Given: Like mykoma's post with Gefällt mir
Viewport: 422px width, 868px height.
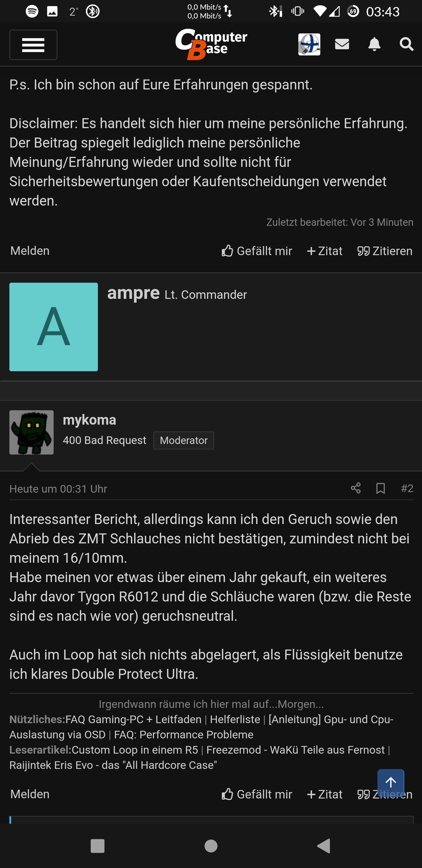Looking at the screenshot, I should [x=257, y=794].
